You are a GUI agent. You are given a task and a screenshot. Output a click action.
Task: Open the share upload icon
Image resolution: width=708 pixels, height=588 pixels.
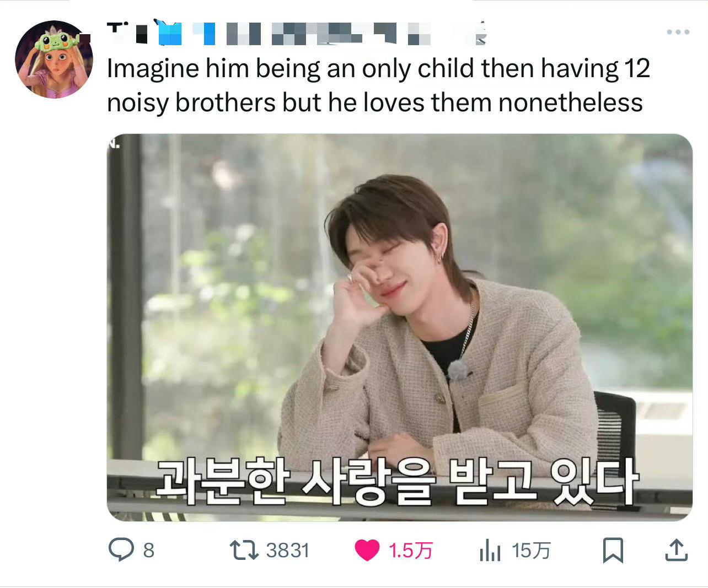click(675, 550)
